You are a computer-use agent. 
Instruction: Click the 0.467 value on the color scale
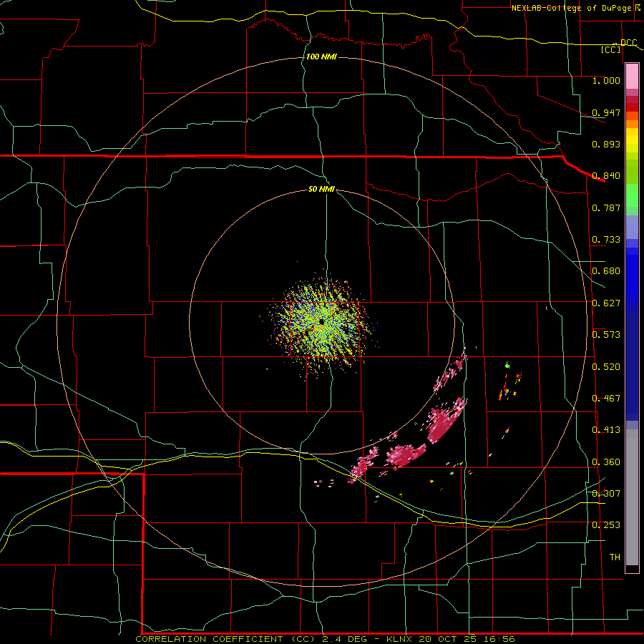coord(606,399)
